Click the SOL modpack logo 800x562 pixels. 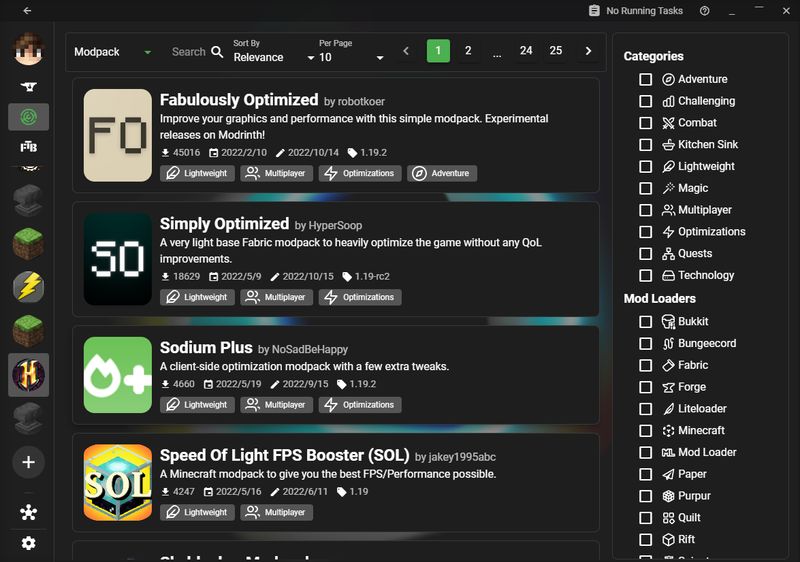pos(118,482)
